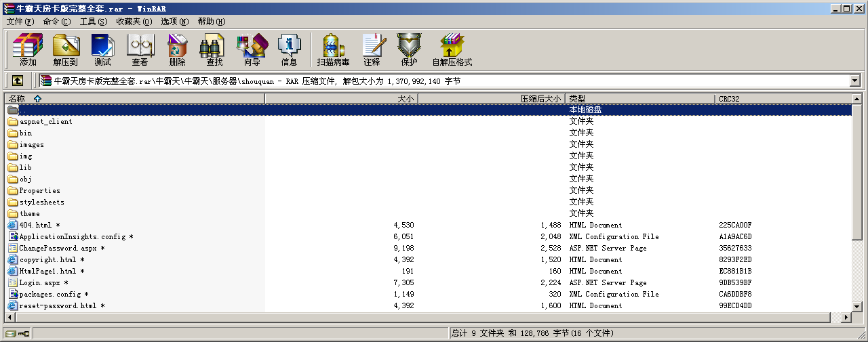Open the Tools (工具) menu

[x=94, y=22]
